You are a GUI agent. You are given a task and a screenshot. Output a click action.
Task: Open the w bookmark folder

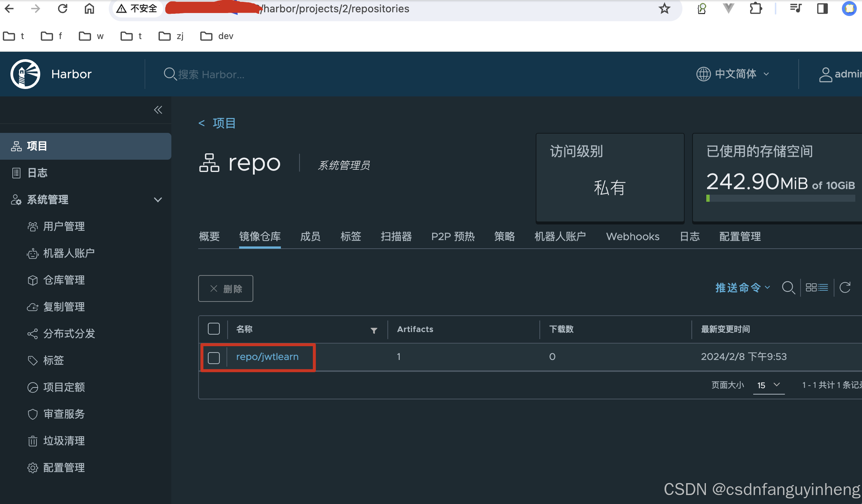click(91, 36)
